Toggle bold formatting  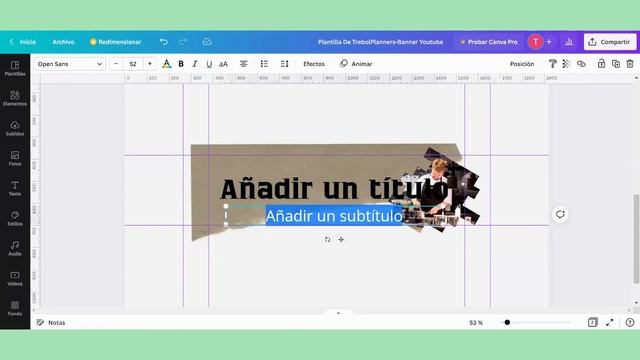pyautogui.click(x=181, y=64)
